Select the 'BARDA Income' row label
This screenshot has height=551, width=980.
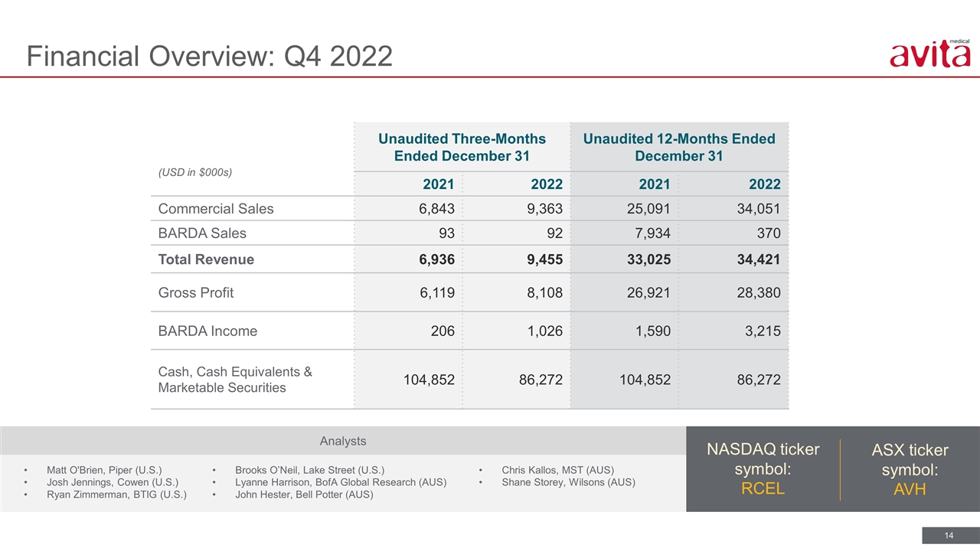207,331
